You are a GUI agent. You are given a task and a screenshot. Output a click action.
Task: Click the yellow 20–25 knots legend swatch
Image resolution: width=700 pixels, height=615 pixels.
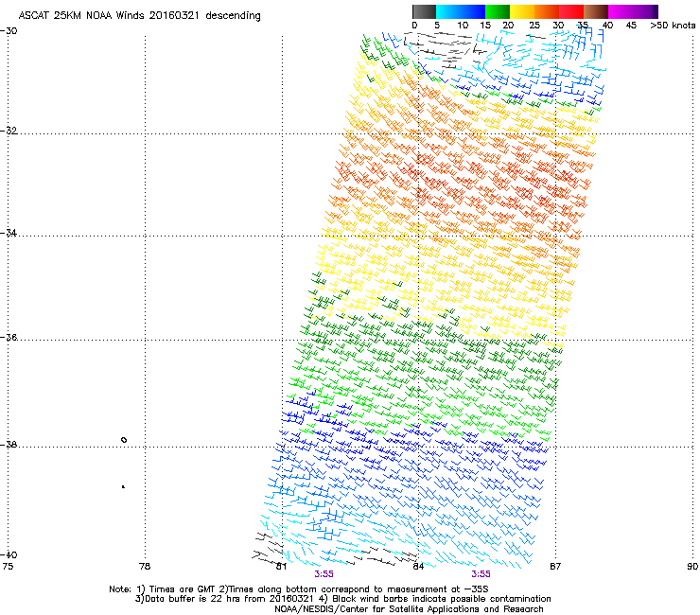(522, 11)
